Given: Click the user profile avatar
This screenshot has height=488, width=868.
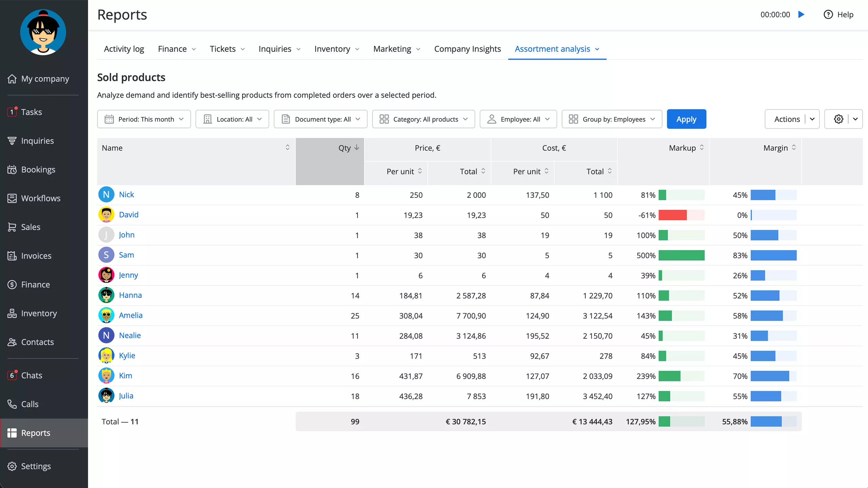Looking at the screenshot, I should pyautogui.click(x=43, y=33).
